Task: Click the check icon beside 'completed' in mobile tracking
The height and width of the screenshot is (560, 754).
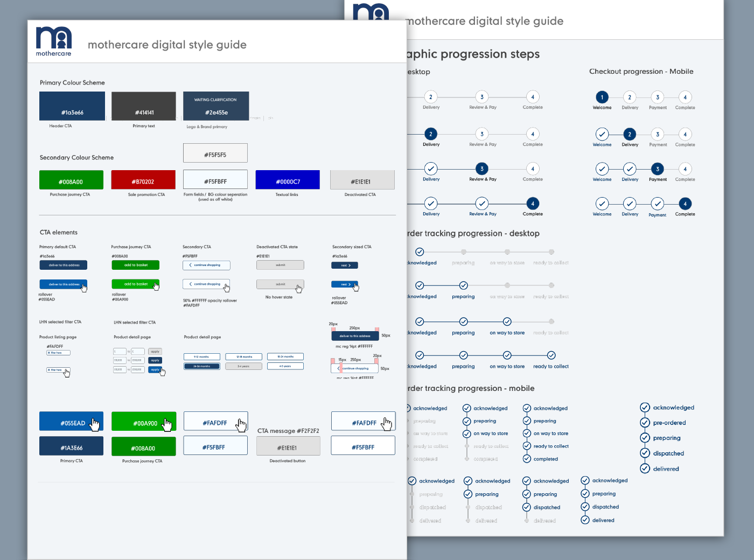Action: pyautogui.click(x=527, y=459)
